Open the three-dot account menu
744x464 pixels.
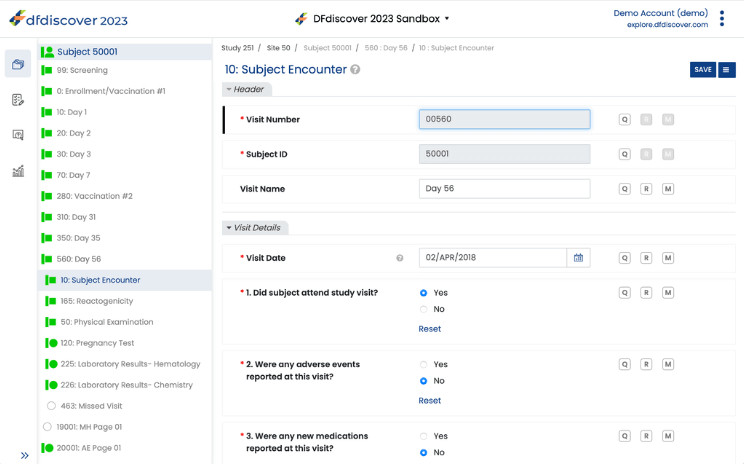tap(722, 19)
